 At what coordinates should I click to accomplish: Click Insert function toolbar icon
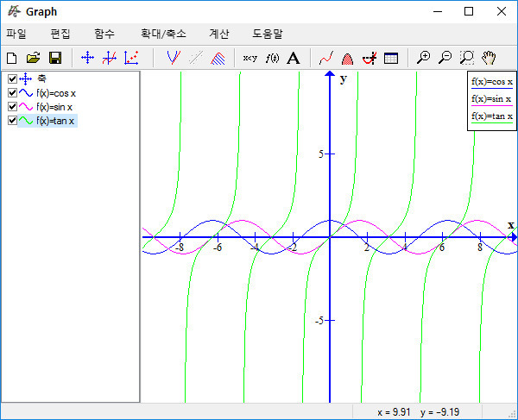[x=110, y=58]
